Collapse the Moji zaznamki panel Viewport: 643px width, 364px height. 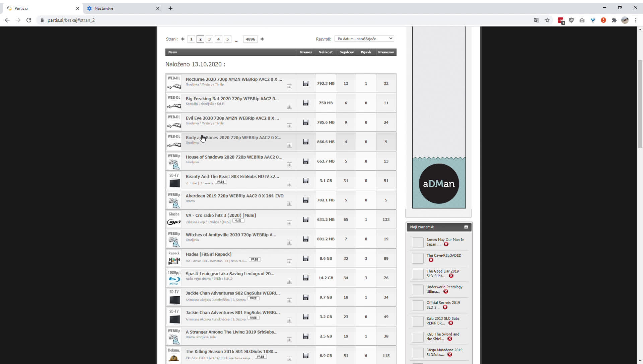tap(466, 227)
